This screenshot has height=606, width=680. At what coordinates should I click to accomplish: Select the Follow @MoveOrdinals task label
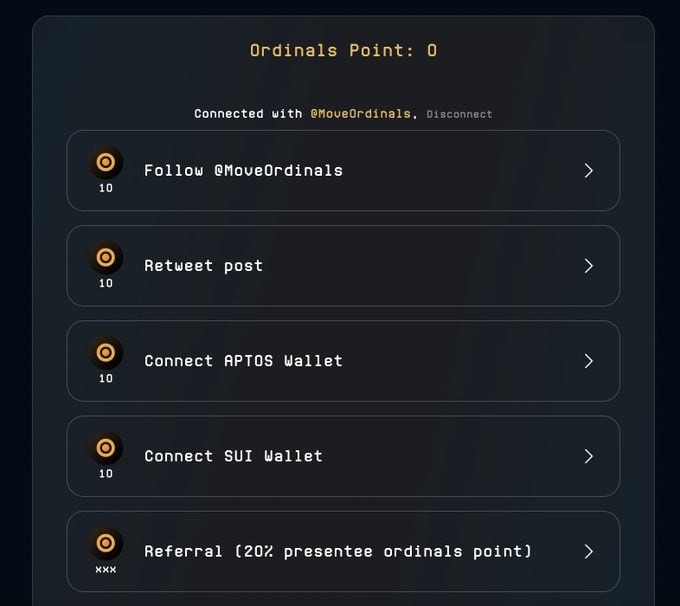[243, 171]
